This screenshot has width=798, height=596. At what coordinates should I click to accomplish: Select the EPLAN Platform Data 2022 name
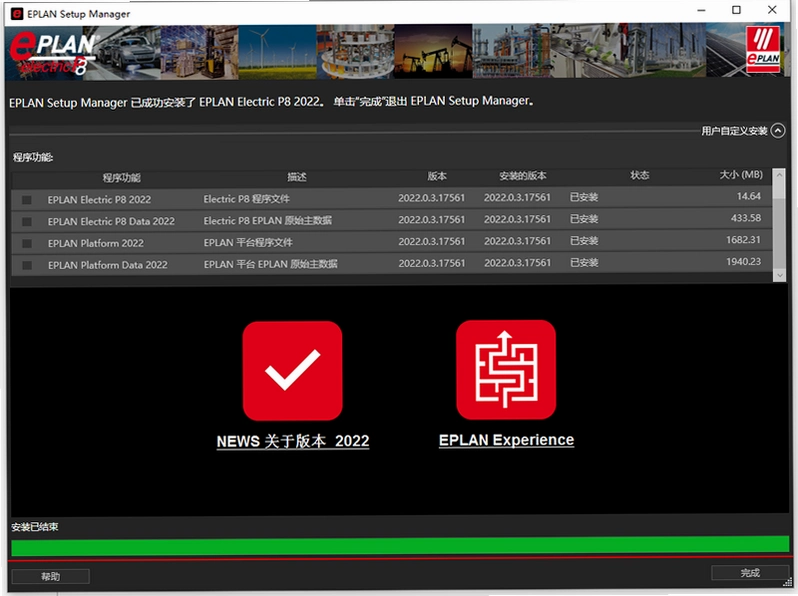tap(107, 265)
